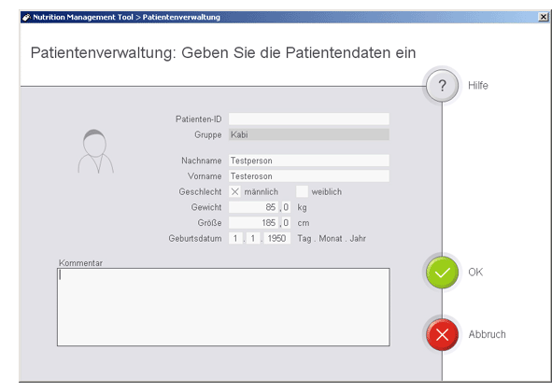This screenshot has height=392, width=552.
Task: Click the patient avatar silhouette icon
Action: 95,151
